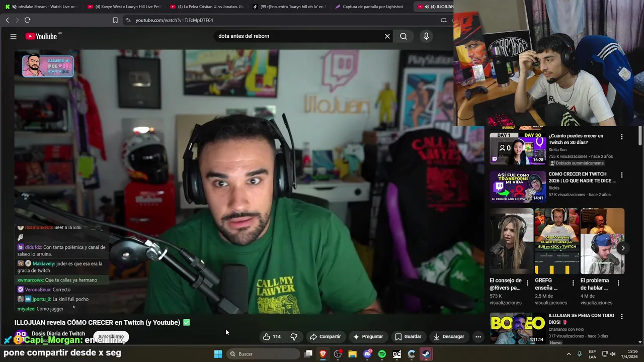644x362 pixels.
Task: Open the Spotify taskbar icon
Action: coord(382,354)
